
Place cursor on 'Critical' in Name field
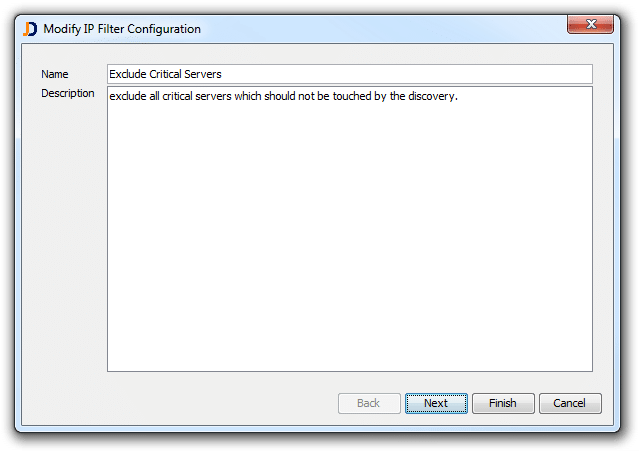pyautogui.click(x=165, y=74)
